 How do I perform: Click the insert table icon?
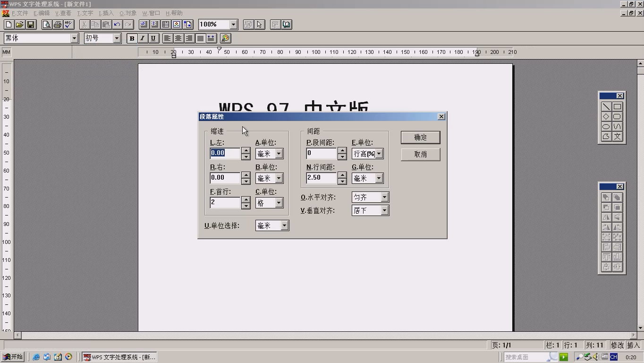pos(166,25)
